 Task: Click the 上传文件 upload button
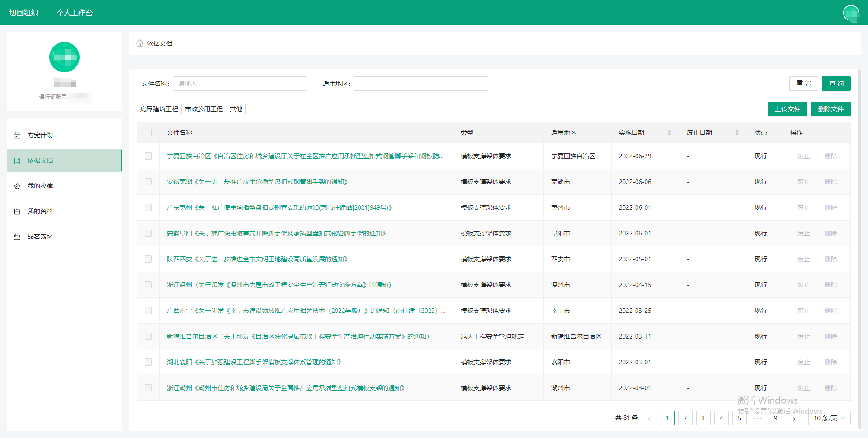tap(788, 109)
